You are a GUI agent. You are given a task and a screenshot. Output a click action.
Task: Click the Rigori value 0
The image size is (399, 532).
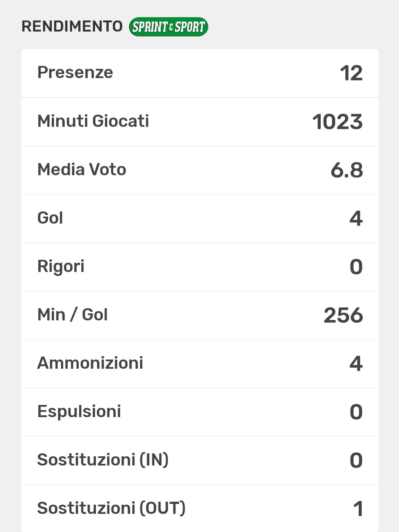[356, 267]
